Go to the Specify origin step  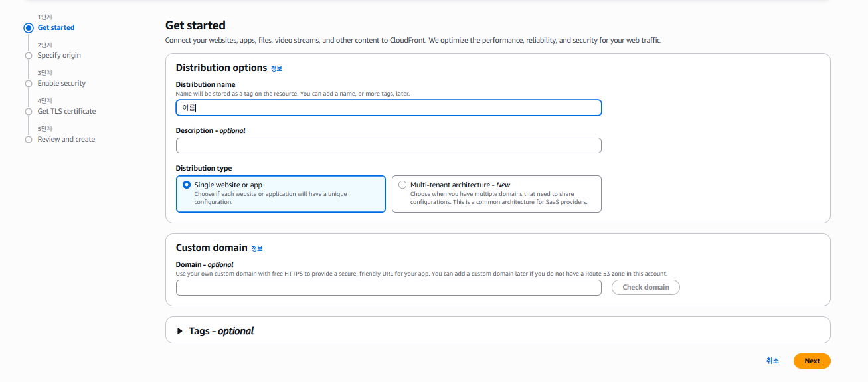pos(59,55)
